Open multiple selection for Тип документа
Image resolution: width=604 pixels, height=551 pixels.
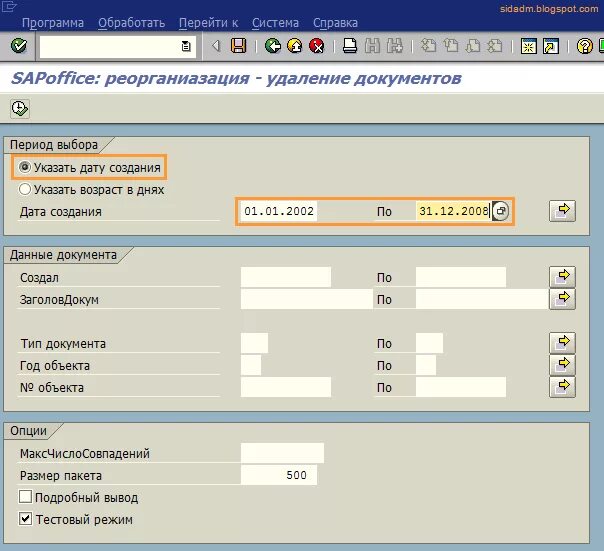[562, 343]
